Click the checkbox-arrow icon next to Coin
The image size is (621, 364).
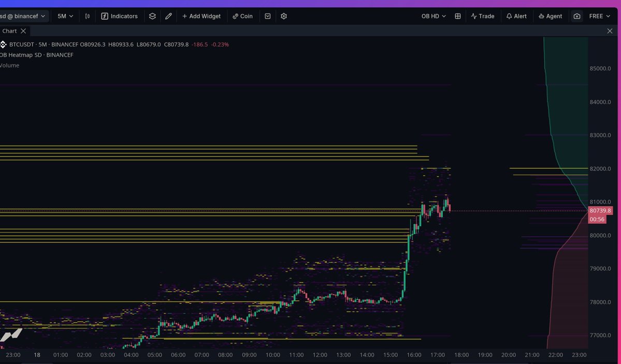268,16
